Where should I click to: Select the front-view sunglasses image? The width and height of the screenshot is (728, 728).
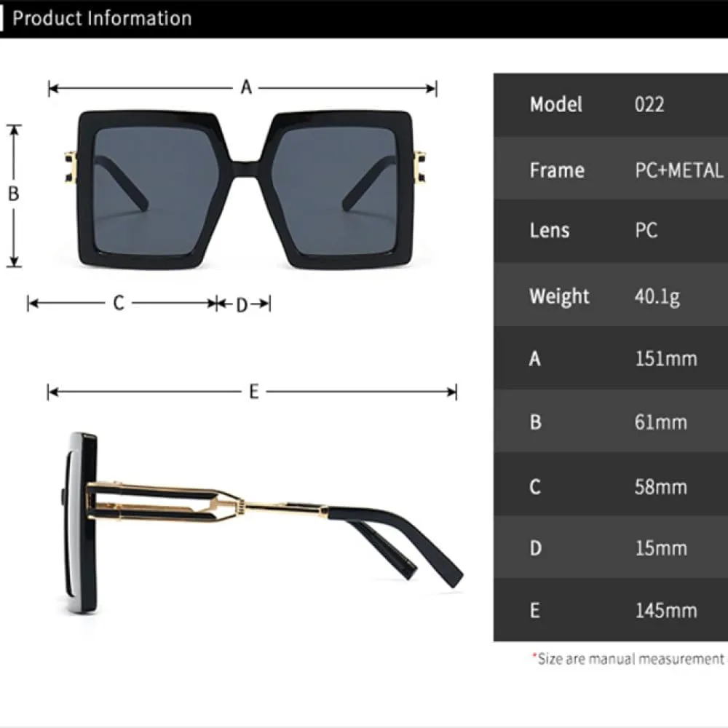click(245, 189)
